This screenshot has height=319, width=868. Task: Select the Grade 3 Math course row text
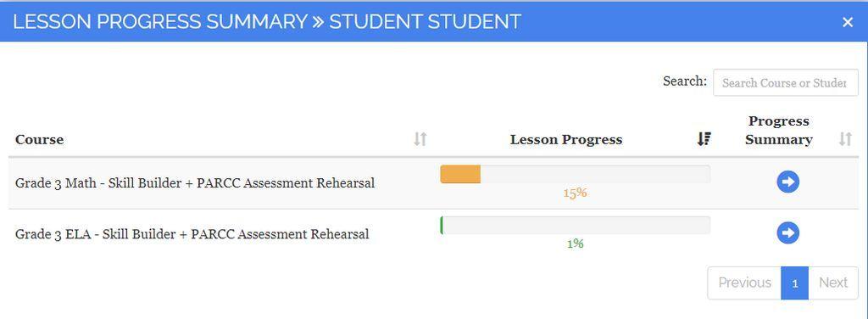[195, 182]
